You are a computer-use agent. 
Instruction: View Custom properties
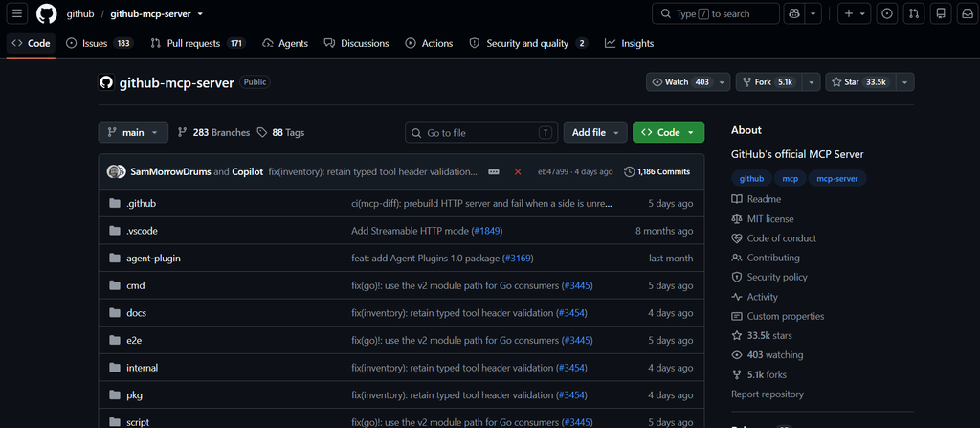point(778,316)
